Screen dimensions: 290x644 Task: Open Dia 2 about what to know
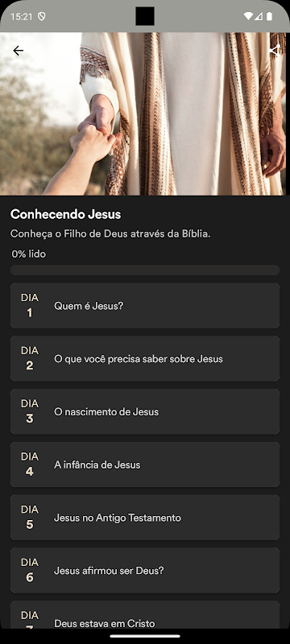pyautogui.click(x=145, y=358)
